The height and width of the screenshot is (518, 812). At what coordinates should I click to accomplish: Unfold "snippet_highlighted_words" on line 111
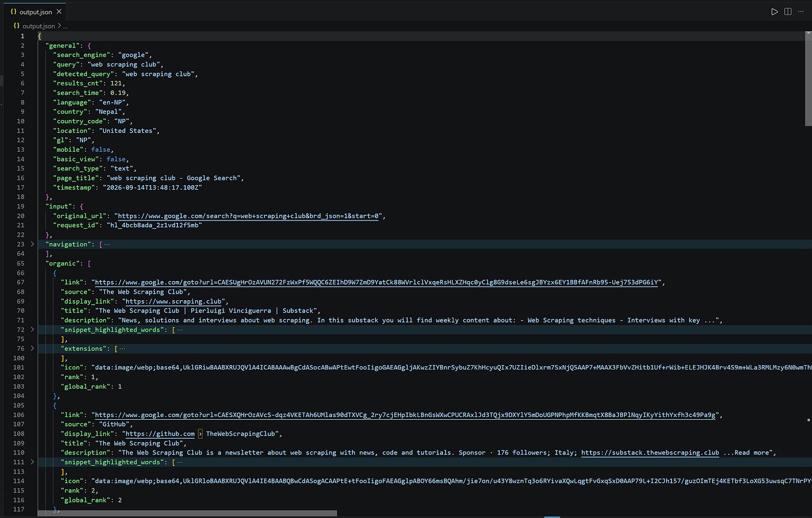pyautogui.click(x=32, y=462)
